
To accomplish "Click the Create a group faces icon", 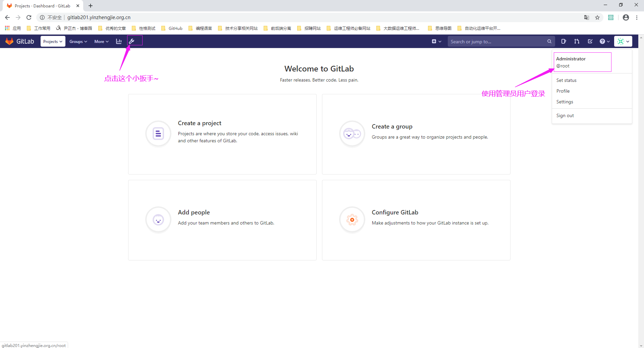I will coord(352,134).
